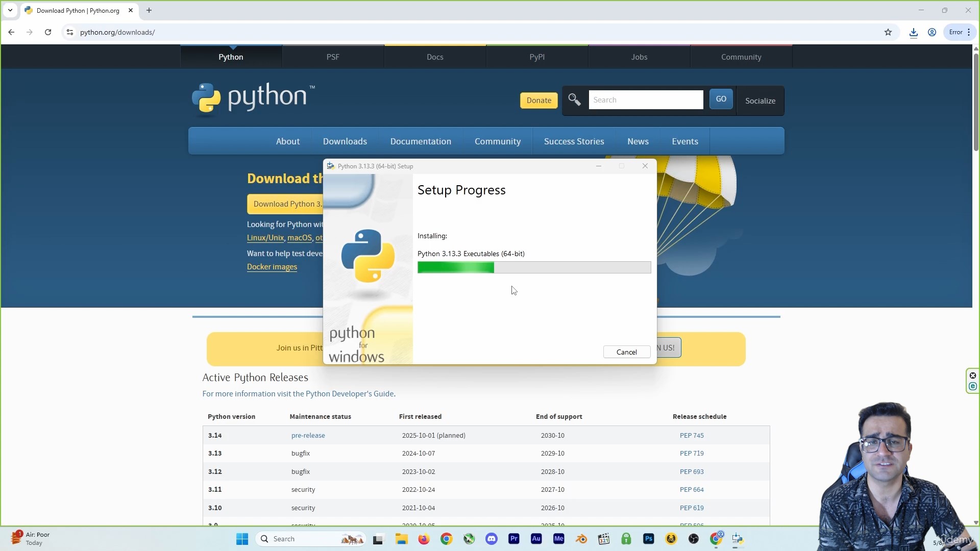This screenshot has width=980, height=551.
Task: Open the Downloads navigation menu
Action: tap(345, 141)
